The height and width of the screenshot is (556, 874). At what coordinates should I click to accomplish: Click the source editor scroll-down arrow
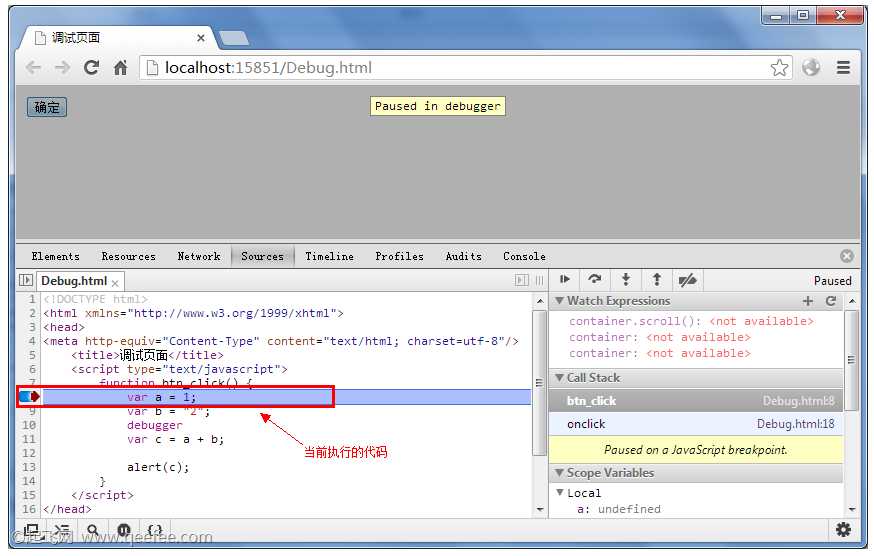click(x=540, y=509)
